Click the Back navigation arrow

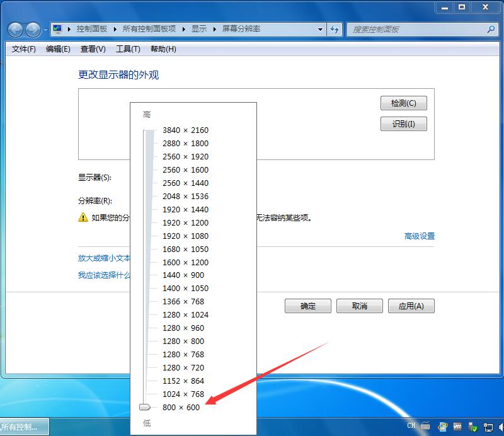click(x=14, y=29)
